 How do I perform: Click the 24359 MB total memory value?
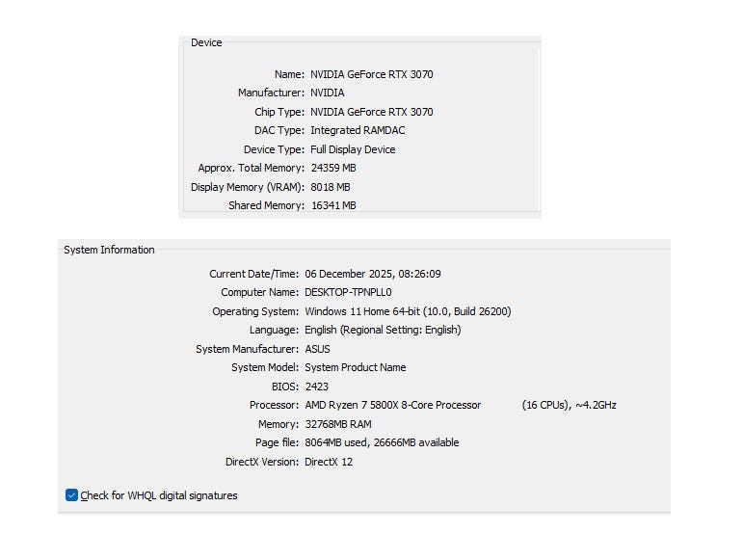click(x=333, y=168)
